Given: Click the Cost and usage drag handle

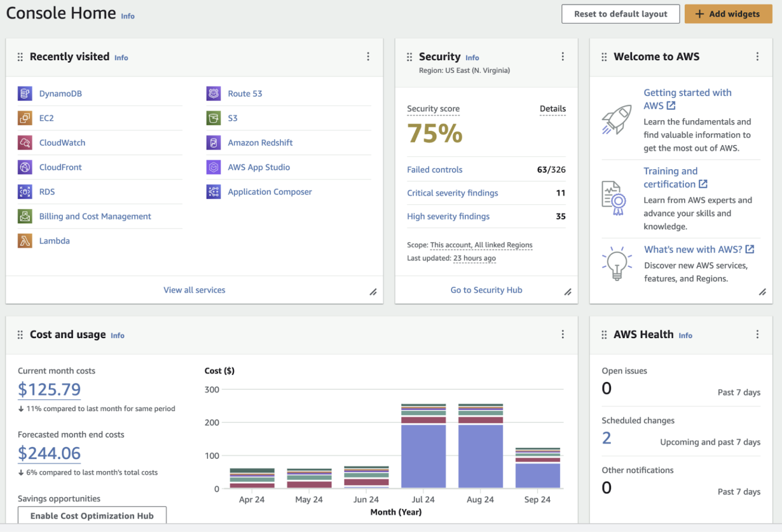Looking at the screenshot, I should [x=20, y=334].
